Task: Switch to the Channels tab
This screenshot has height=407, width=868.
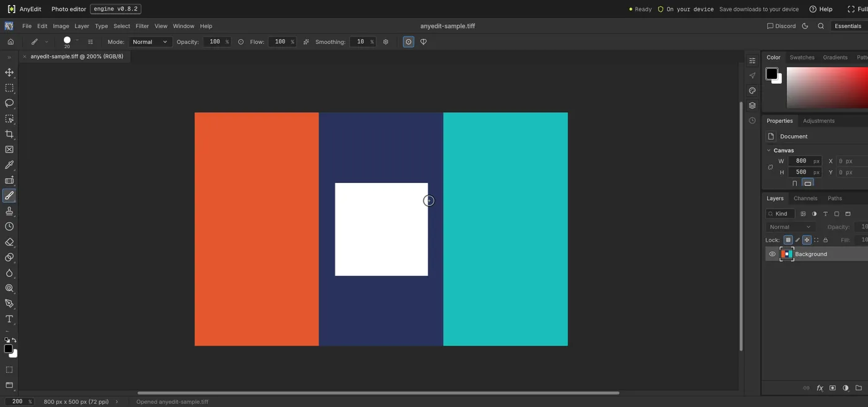Action: click(x=805, y=198)
